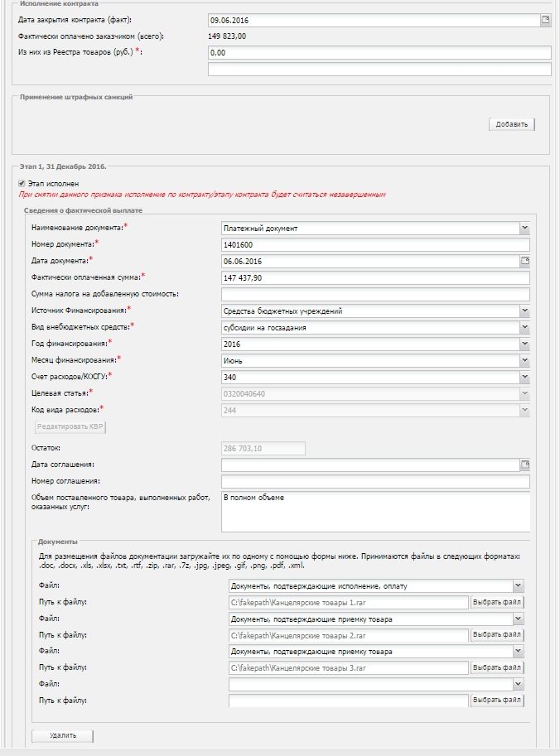Click the 'Редактировать КВР' button
This screenshot has height=756, width=560.
[x=70, y=426]
